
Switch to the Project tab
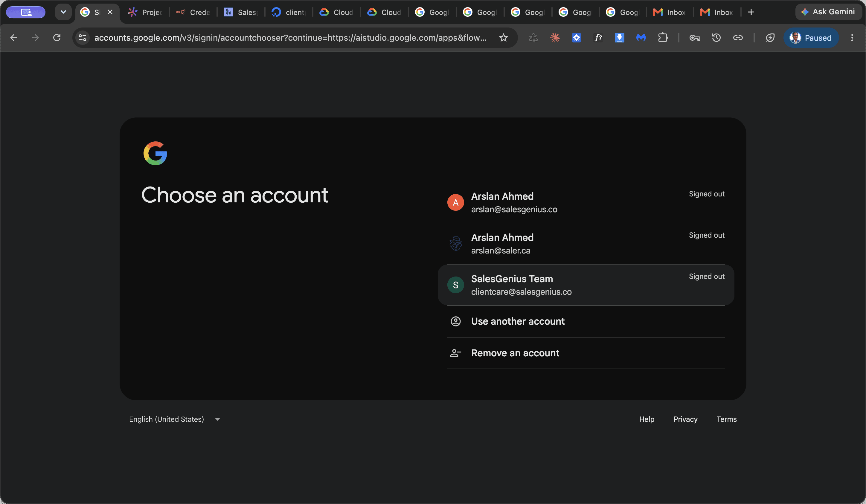145,12
